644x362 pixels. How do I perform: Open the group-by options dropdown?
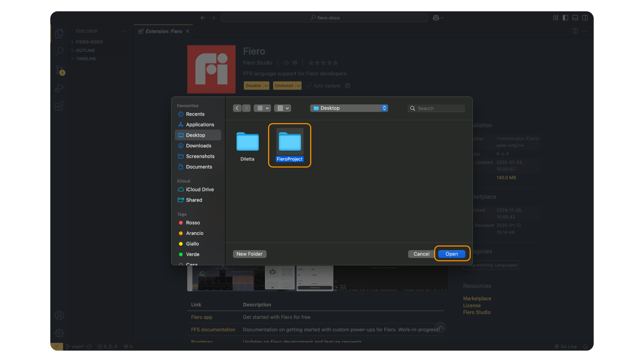(x=282, y=108)
